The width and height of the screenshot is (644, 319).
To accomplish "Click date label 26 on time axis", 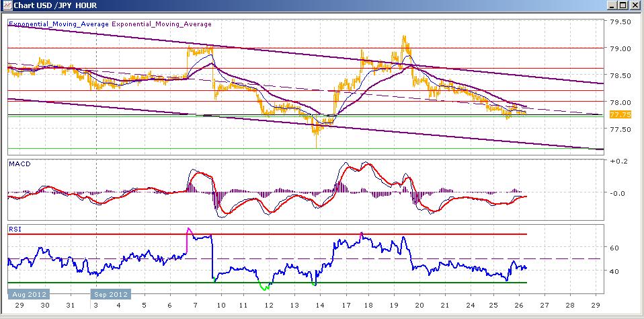I will (x=519, y=306).
